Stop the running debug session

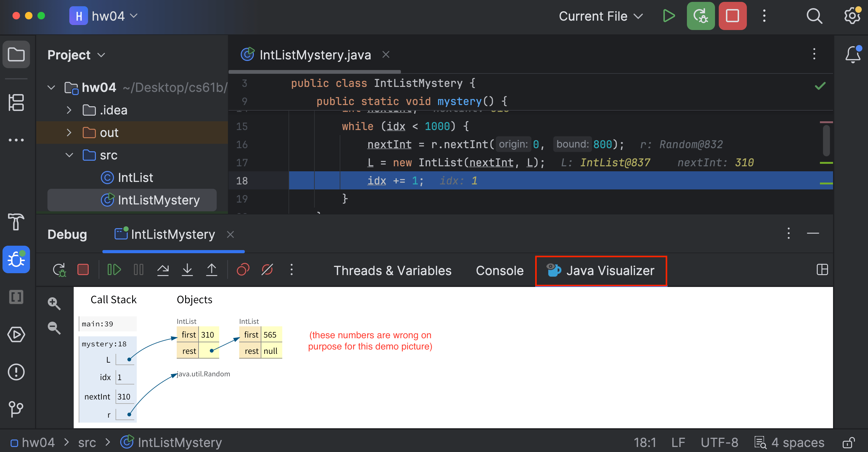[83, 269]
